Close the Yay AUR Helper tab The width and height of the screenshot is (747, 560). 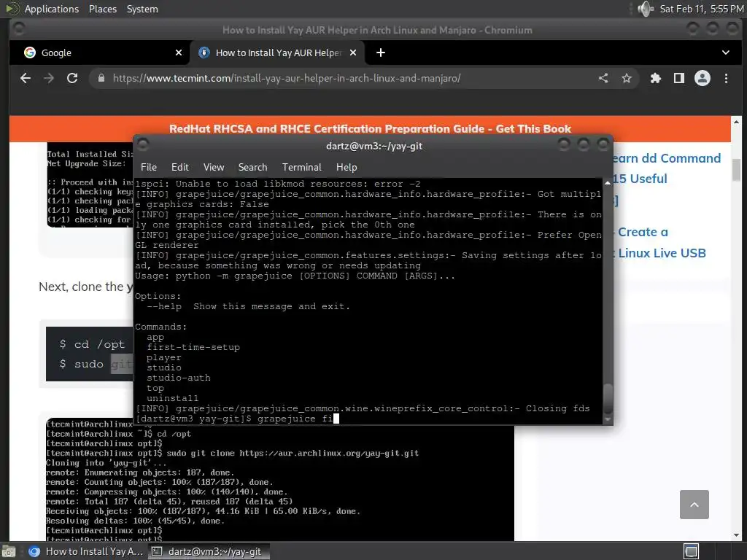[x=353, y=52]
